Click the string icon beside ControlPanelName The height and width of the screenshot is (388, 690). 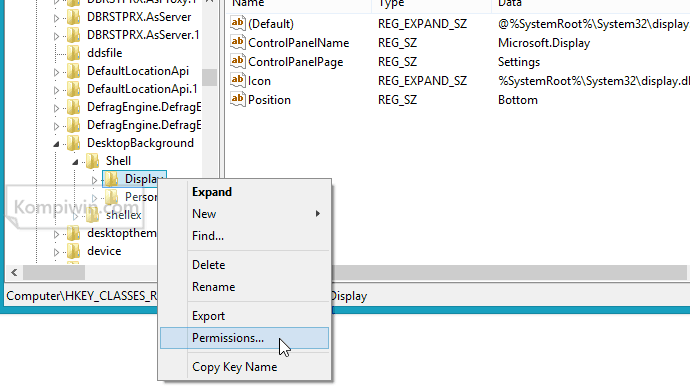point(238,42)
